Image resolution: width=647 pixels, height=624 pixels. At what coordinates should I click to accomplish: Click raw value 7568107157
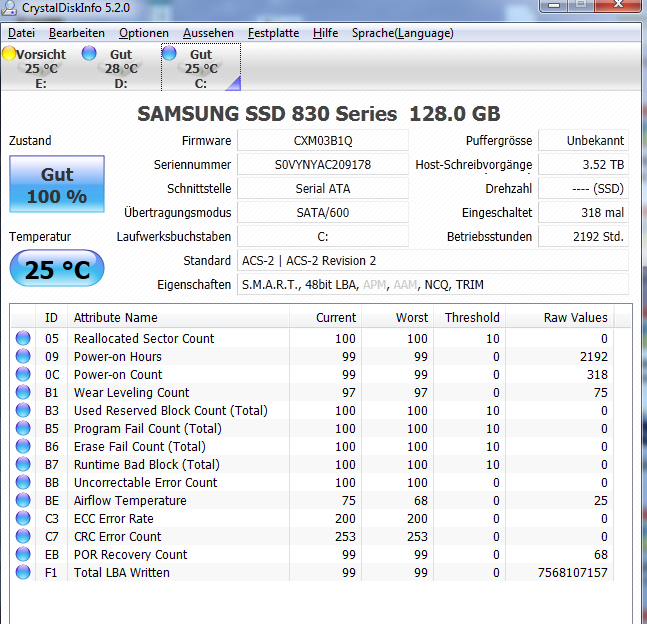coord(572,573)
